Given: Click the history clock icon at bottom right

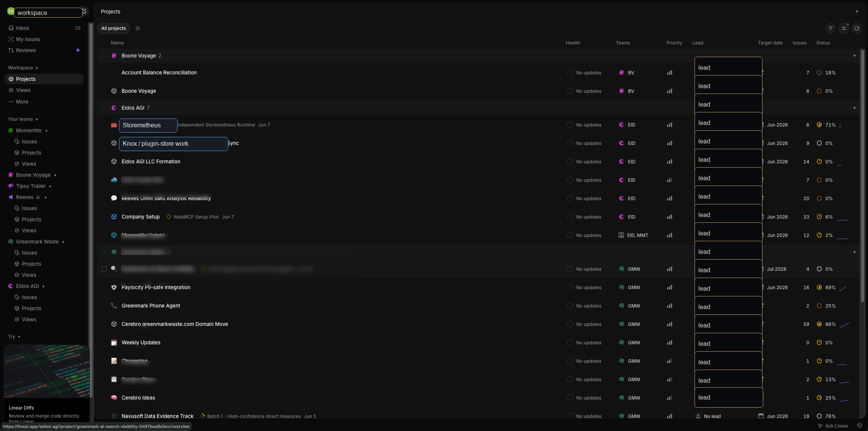Looking at the screenshot, I should click(x=860, y=426).
